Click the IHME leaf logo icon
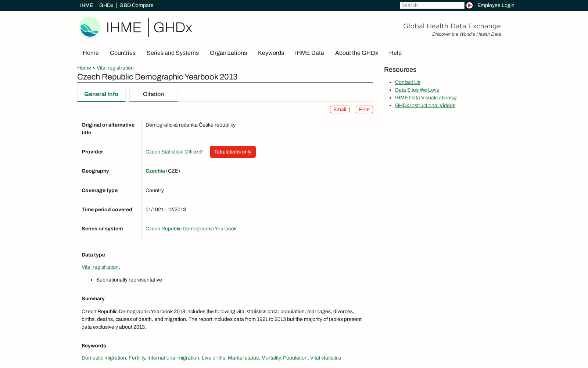The height and width of the screenshot is (368, 588). click(90, 27)
